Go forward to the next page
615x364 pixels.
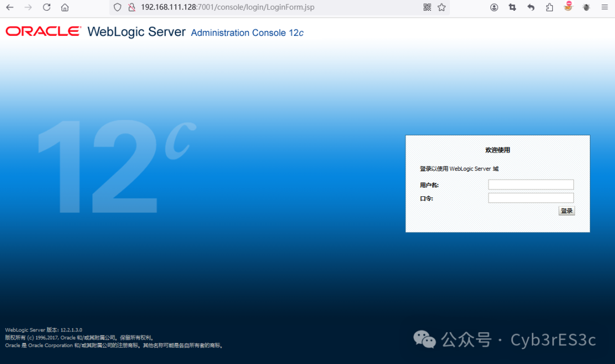point(28,7)
